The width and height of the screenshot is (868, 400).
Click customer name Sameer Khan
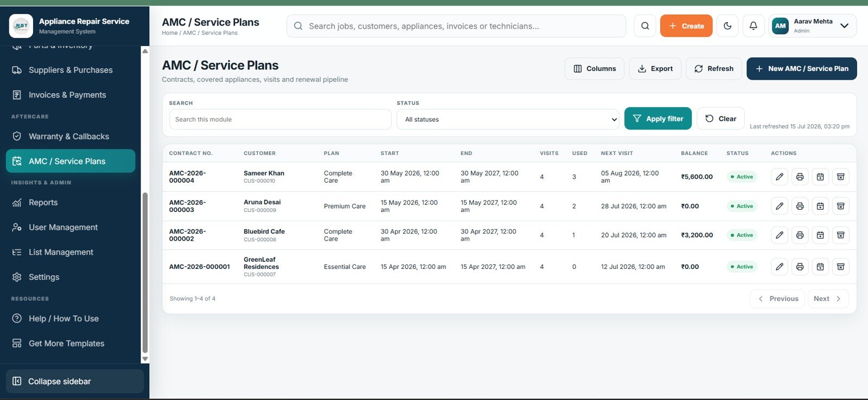[264, 173]
